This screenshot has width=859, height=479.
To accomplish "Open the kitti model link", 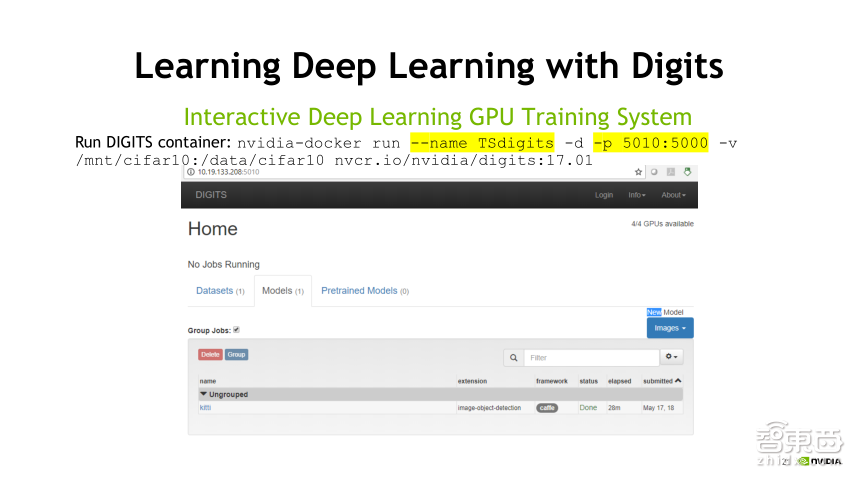I will tap(205, 408).
